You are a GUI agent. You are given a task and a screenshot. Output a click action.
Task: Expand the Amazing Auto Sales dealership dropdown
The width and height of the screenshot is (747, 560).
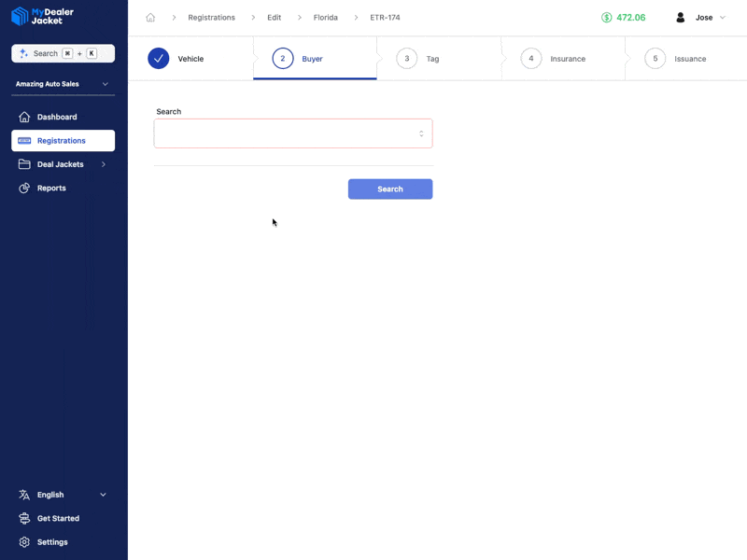point(63,84)
